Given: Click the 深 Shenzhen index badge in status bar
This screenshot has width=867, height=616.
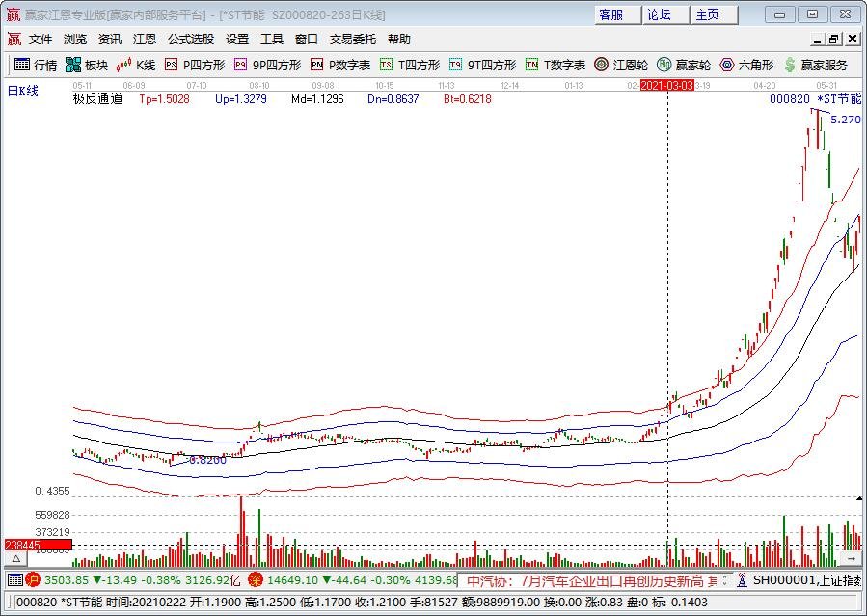Looking at the screenshot, I should pyautogui.click(x=255, y=580).
